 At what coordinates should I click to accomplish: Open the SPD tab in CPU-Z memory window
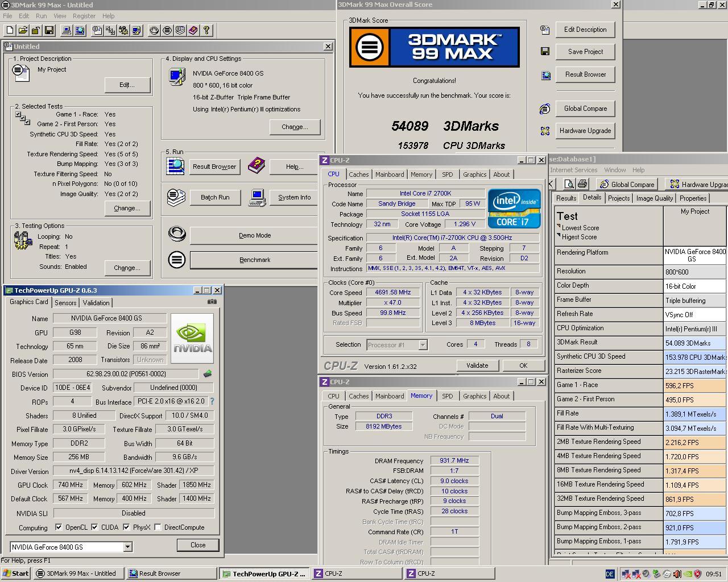point(448,396)
